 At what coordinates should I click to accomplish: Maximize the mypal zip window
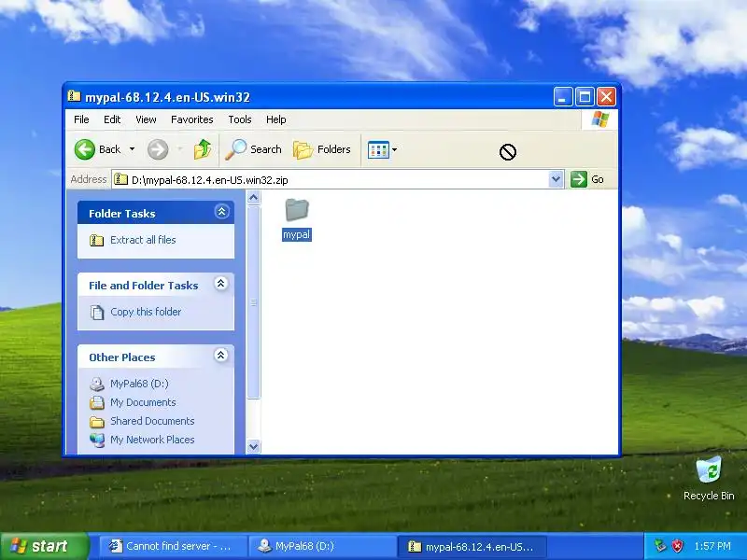pos(585,97)
